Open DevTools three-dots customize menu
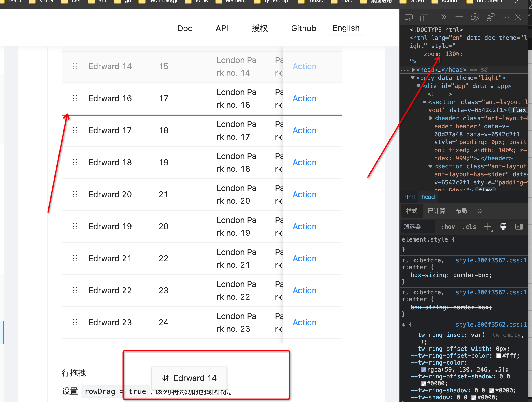 (505, 17)
